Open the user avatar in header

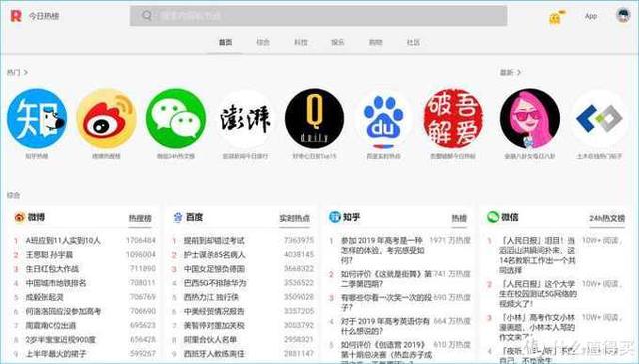click(x=623, y=16)
